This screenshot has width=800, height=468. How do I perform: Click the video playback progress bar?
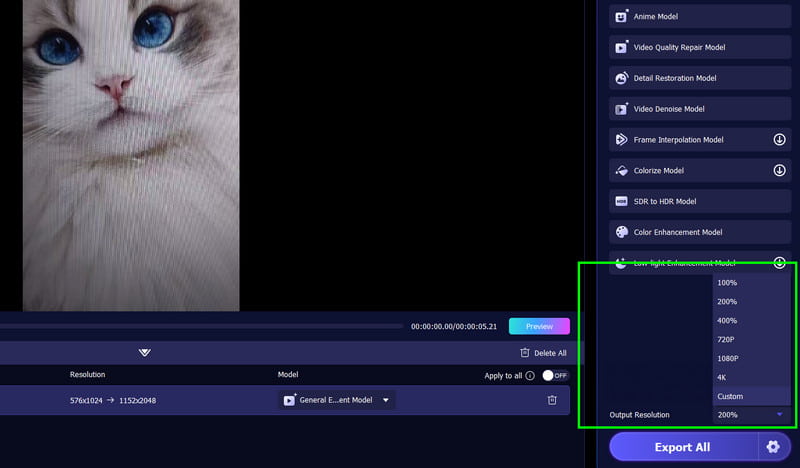point(200,326)
